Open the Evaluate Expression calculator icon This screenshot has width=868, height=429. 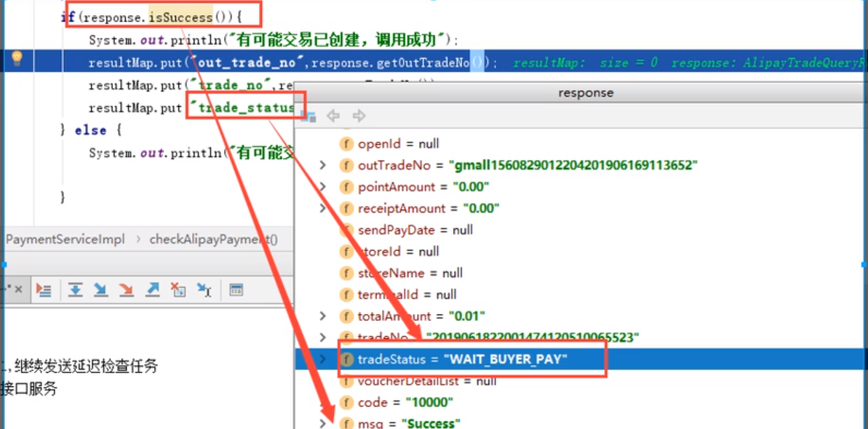[x=236, y=289]
